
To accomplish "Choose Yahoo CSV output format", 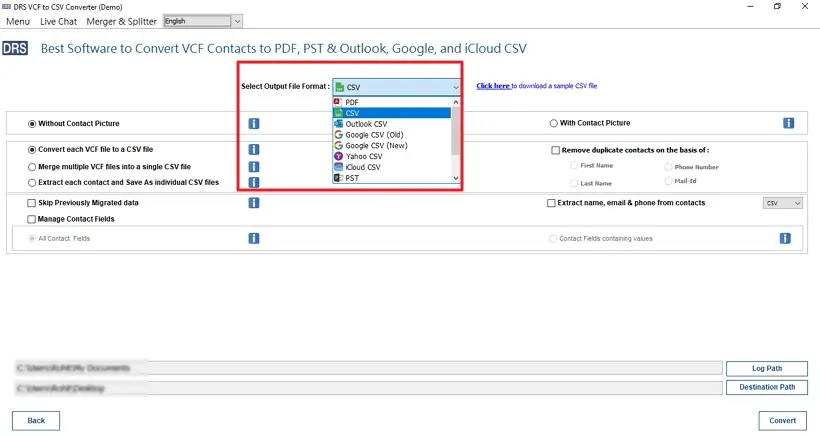I will point(392,156).
